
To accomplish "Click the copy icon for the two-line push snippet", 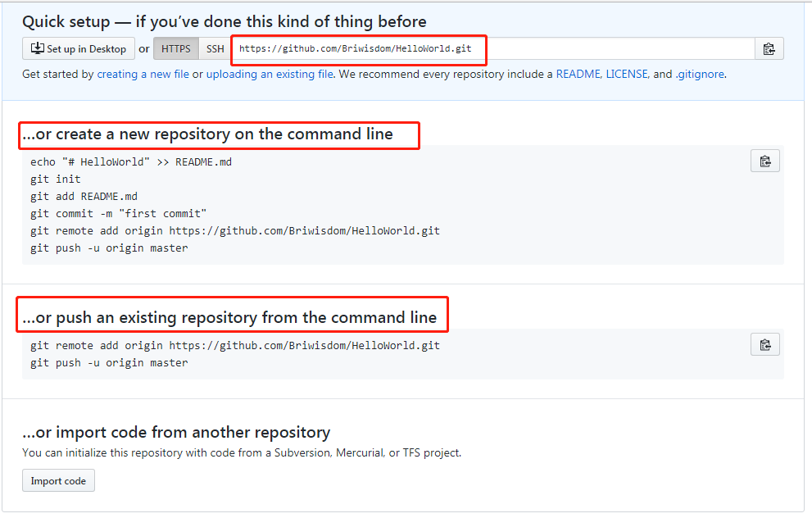I will 764,344.
